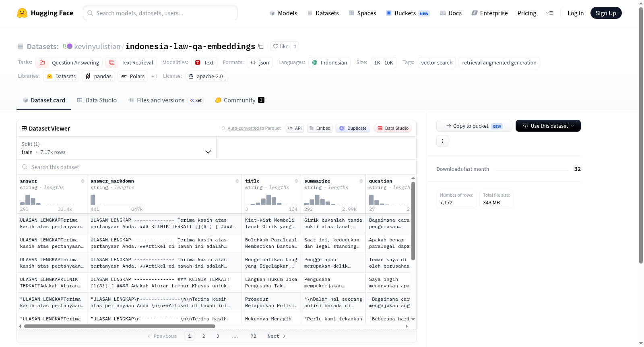Expand the train split selector

pyautogui.click(x=116, y=148)
